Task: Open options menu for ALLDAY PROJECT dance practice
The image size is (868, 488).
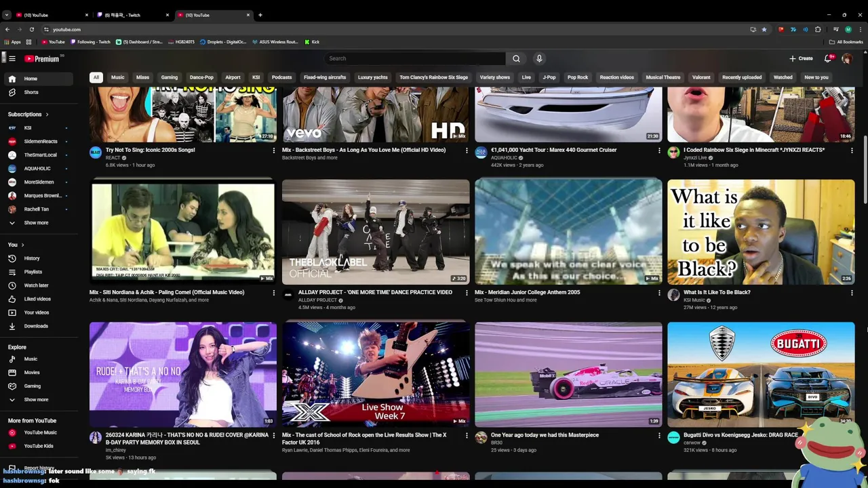Action: coord(467,293)
